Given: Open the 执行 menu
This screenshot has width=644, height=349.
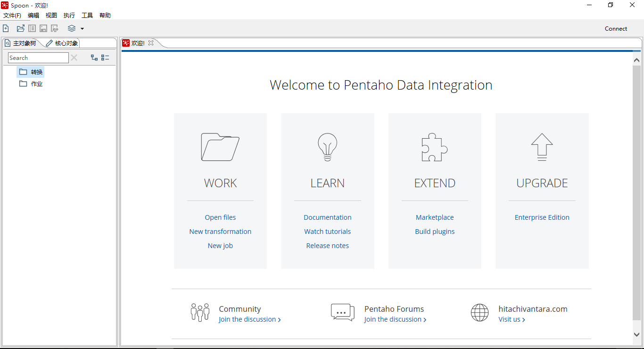Looking at the screenshot, I should pos(69,16).
